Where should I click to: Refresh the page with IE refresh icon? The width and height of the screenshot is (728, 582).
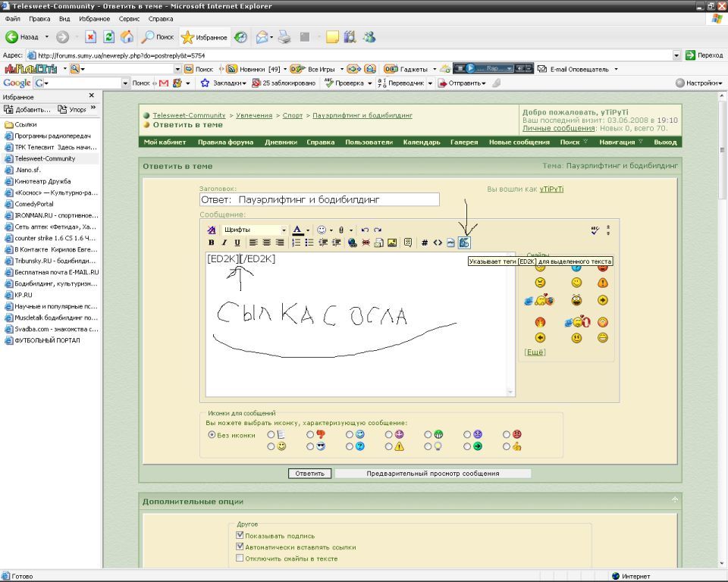(x=109, y=36)
